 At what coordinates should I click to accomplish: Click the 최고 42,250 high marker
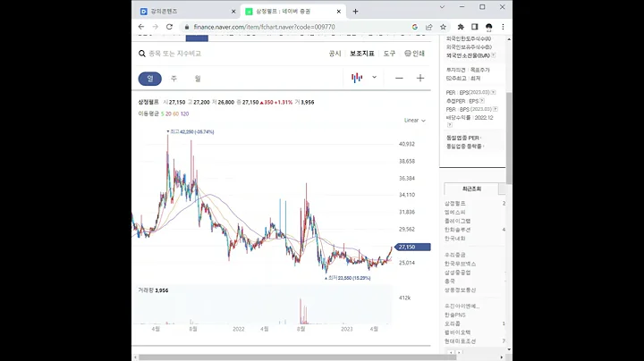click(191, 131)
